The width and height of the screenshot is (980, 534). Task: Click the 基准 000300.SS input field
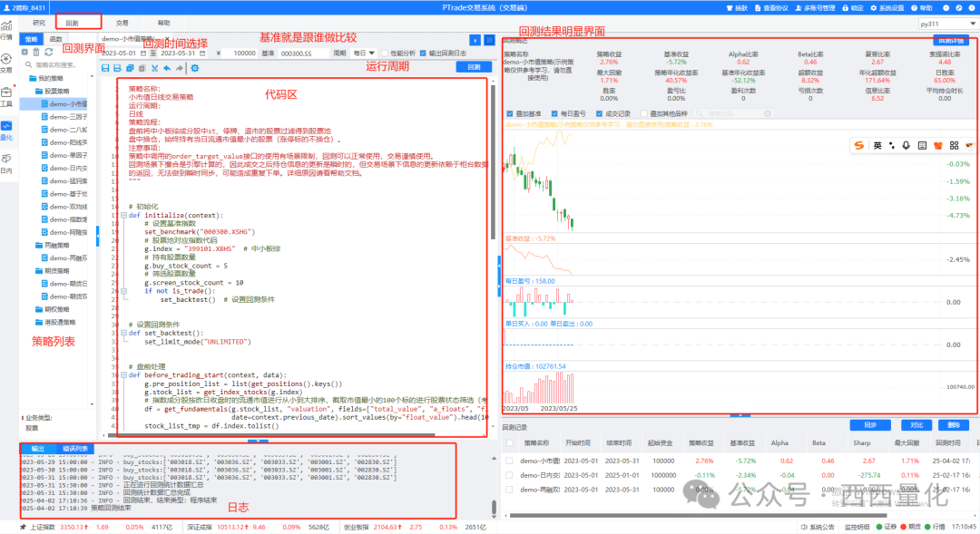303,53
